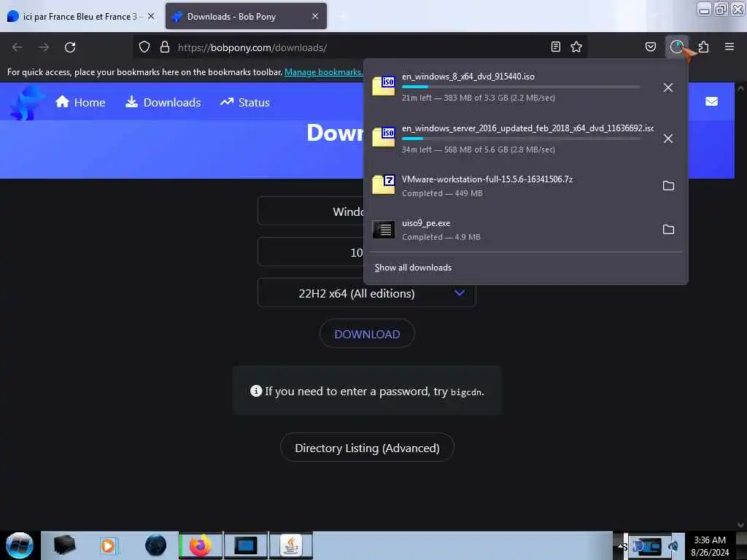The width and height of the screenshot is (747, 560).
Task: Click the volume icon in system tray
Action: [673, 546]
